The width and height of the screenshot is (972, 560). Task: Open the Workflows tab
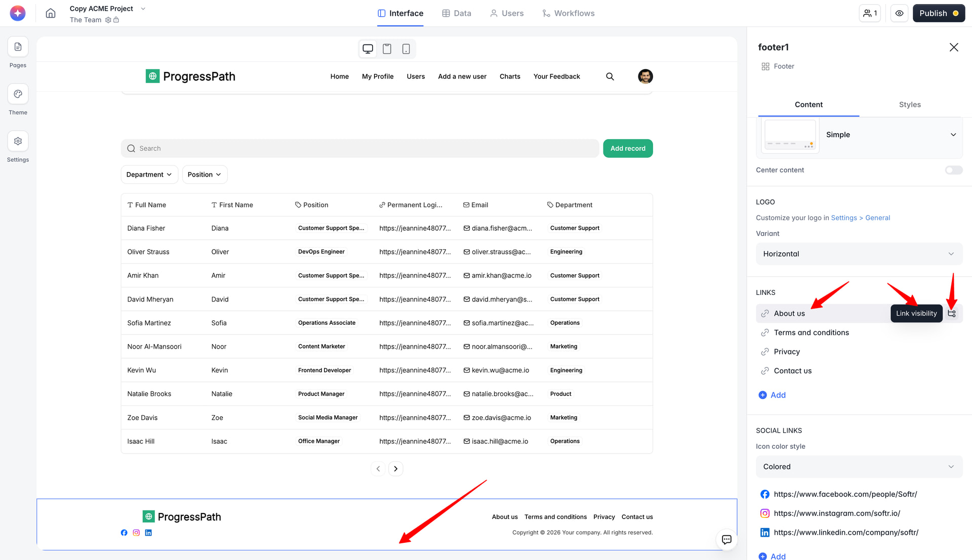(568, 14)
